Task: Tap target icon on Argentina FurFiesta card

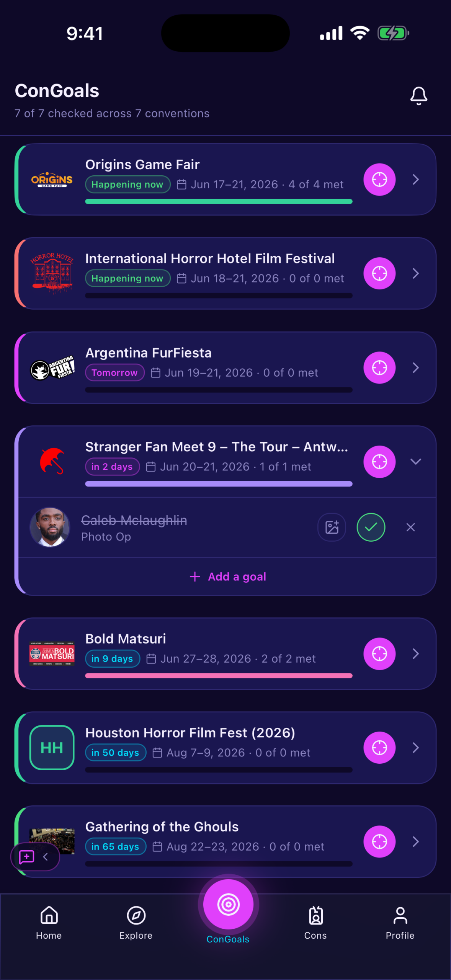Action: [379, 367]
